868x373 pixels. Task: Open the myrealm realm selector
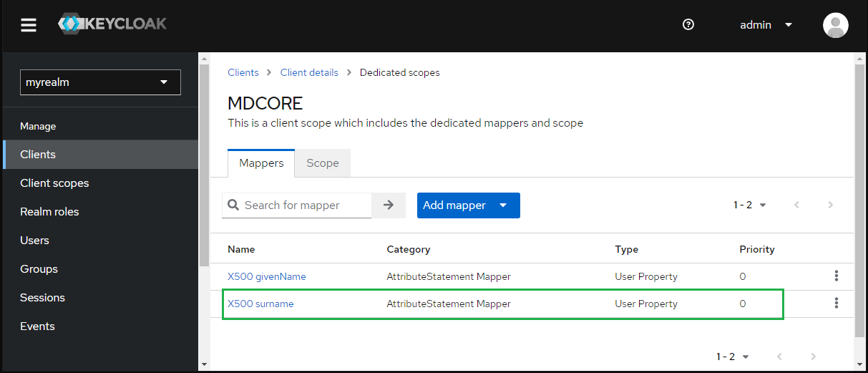[x=100, y=82]
